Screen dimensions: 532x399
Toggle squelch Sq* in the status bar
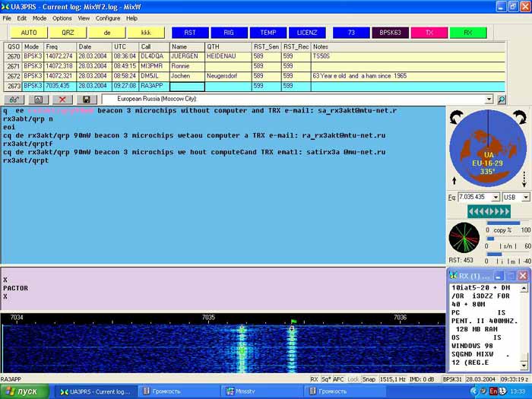pos(326,378)
